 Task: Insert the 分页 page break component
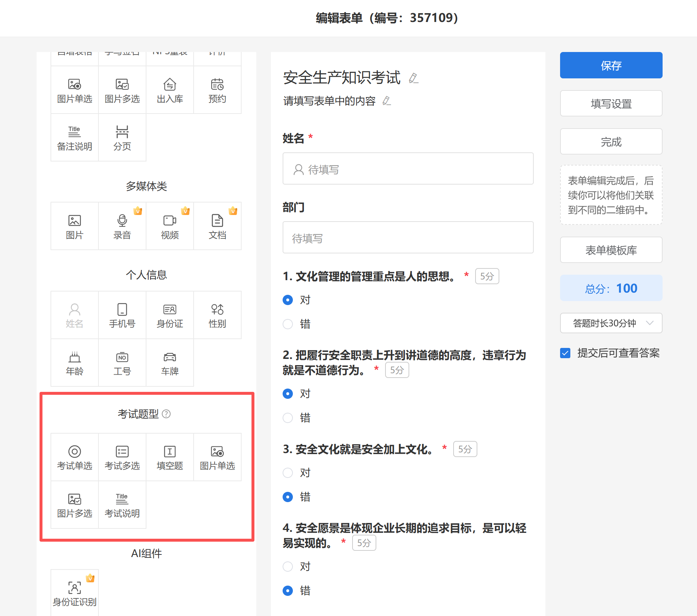click(x=122, y=138)
